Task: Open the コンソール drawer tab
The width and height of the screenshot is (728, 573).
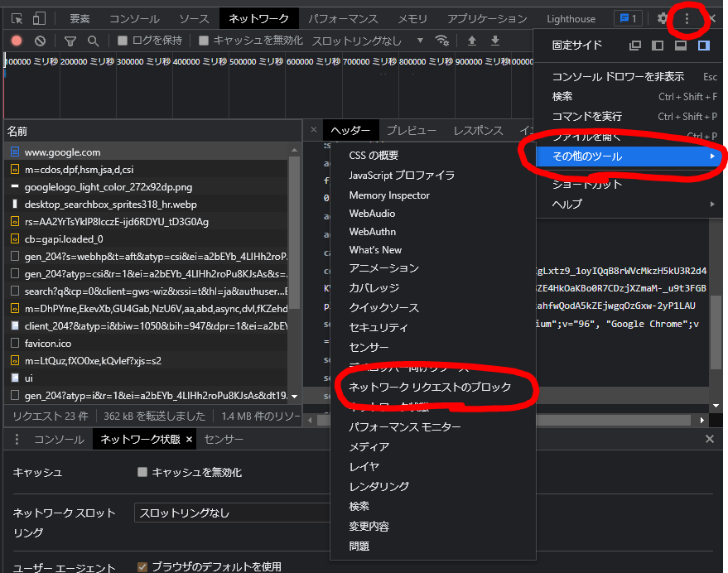Action: [x=59, y=439]
